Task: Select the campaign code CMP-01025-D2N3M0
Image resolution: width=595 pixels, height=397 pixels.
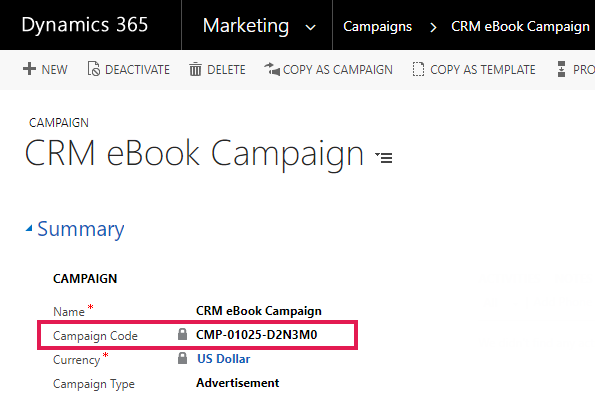Action: 257,335
